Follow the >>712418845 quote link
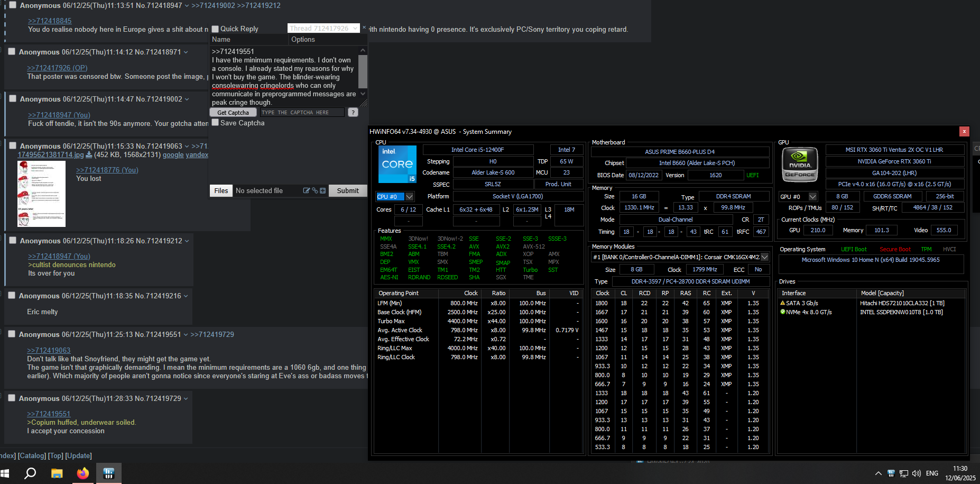 click(50, 21)
